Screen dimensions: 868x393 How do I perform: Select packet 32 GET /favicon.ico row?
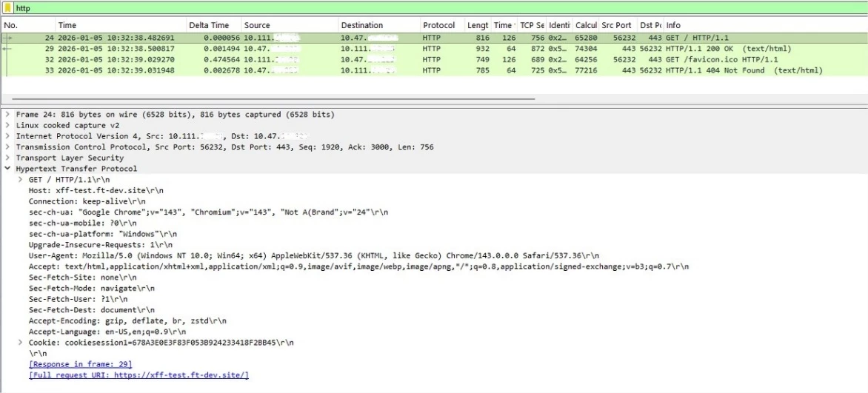tap(435, 60)
